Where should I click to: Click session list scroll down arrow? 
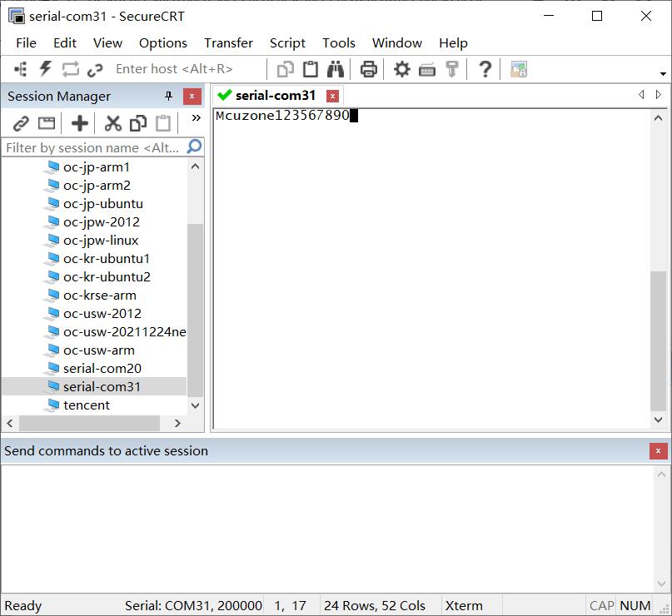click(196, 405)
